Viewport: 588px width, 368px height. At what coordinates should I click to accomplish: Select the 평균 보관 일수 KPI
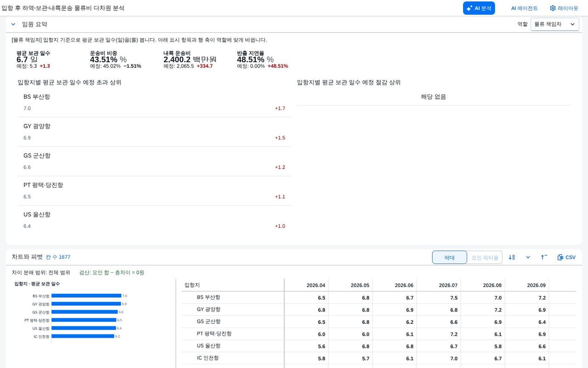click(x=34, y=59)
